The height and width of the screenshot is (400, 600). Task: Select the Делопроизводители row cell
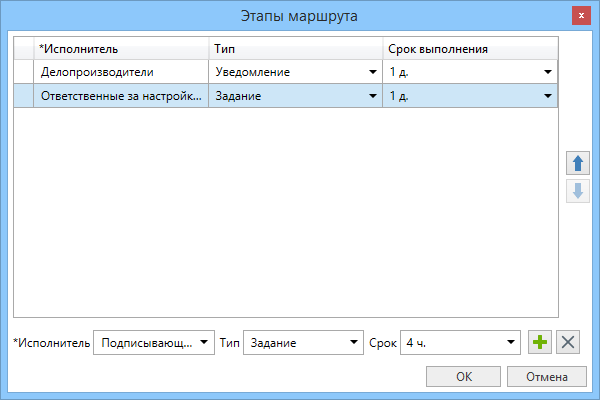[x=120, y=72]
